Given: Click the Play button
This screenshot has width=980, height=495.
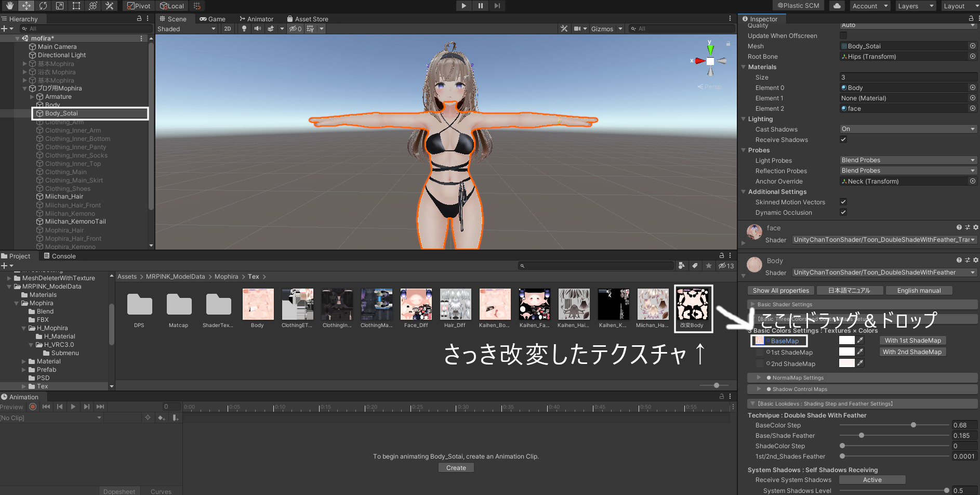Looking at the screenshot, I should pyautogui.click(x=463, y=6).
